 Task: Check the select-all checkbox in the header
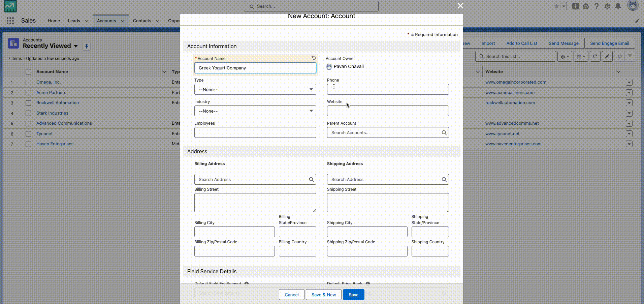point(28,71)
